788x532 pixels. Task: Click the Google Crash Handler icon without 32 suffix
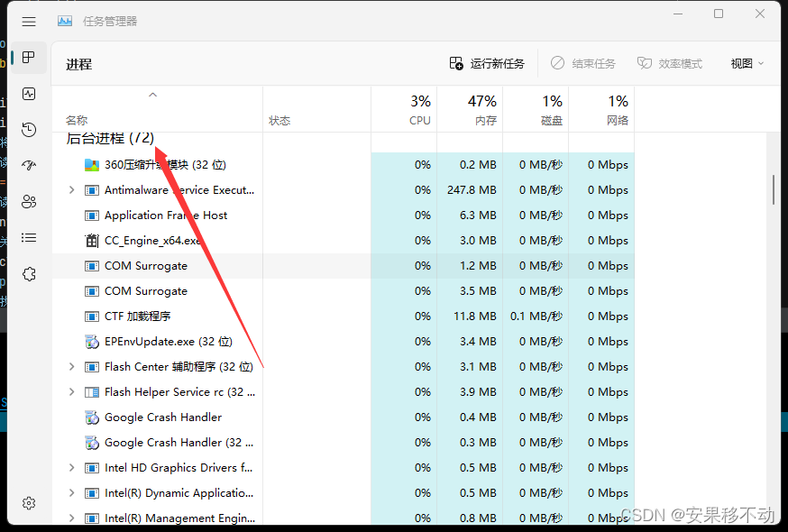point(91,417)
